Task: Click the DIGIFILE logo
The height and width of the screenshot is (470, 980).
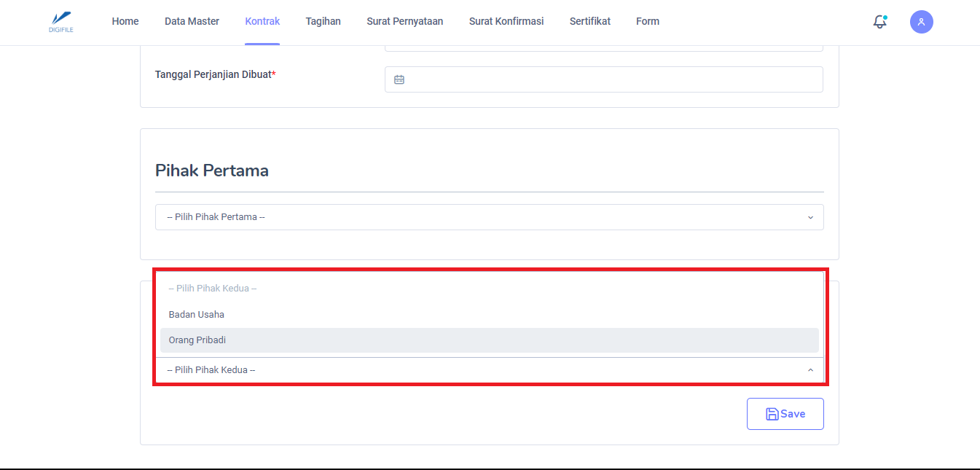Action: coord(61,21)
